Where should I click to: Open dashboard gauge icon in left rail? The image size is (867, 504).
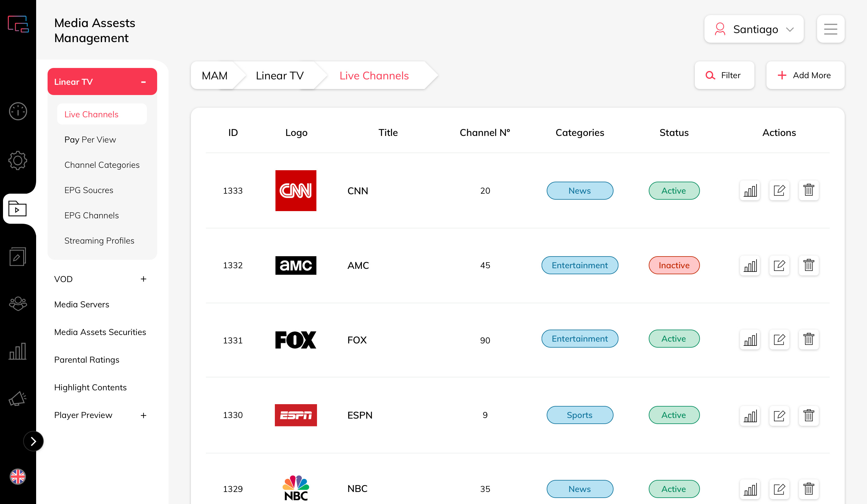point(18,111)
